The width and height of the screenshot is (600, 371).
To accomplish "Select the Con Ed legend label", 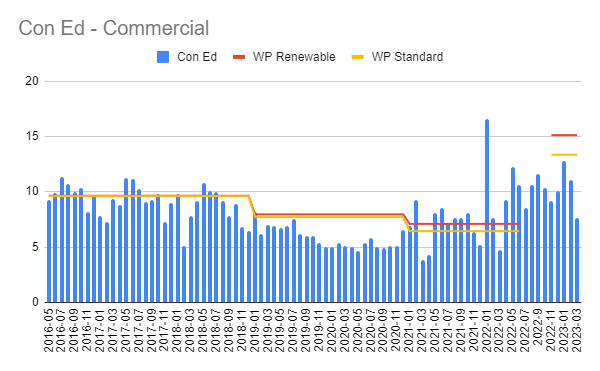I will (197, 57).
